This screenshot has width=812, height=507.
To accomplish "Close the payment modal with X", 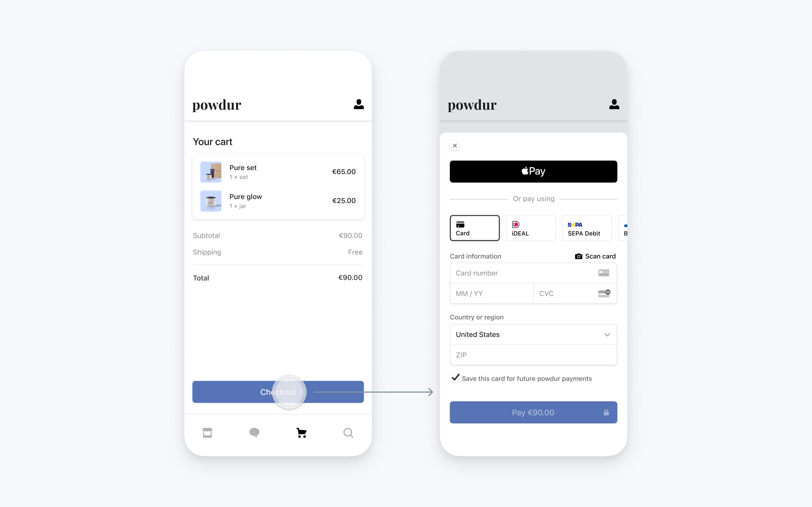I will (x=455, y=145).
